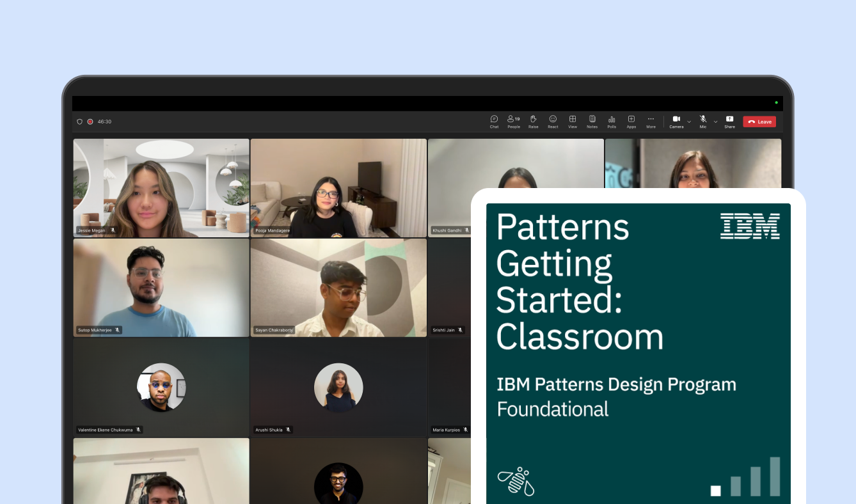This screenshot has width=856, height=504.
Task: Click the 'Foundational' level text
Action: [x=553, y=409]
